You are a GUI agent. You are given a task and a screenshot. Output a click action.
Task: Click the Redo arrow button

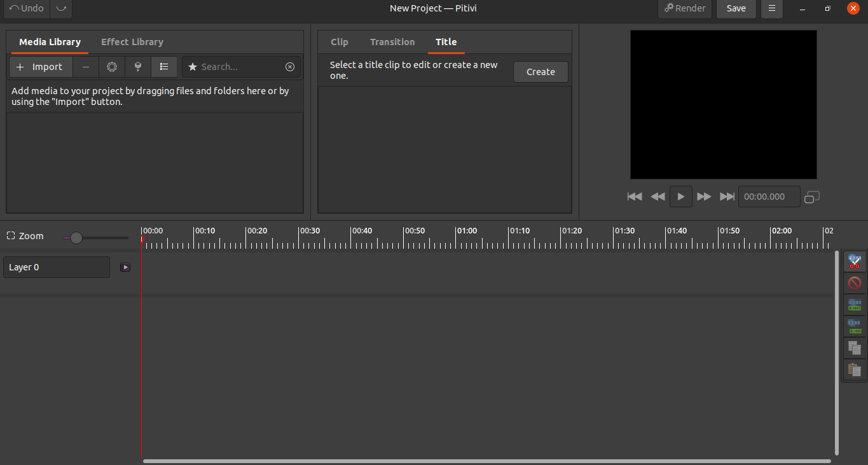point(60,8)
